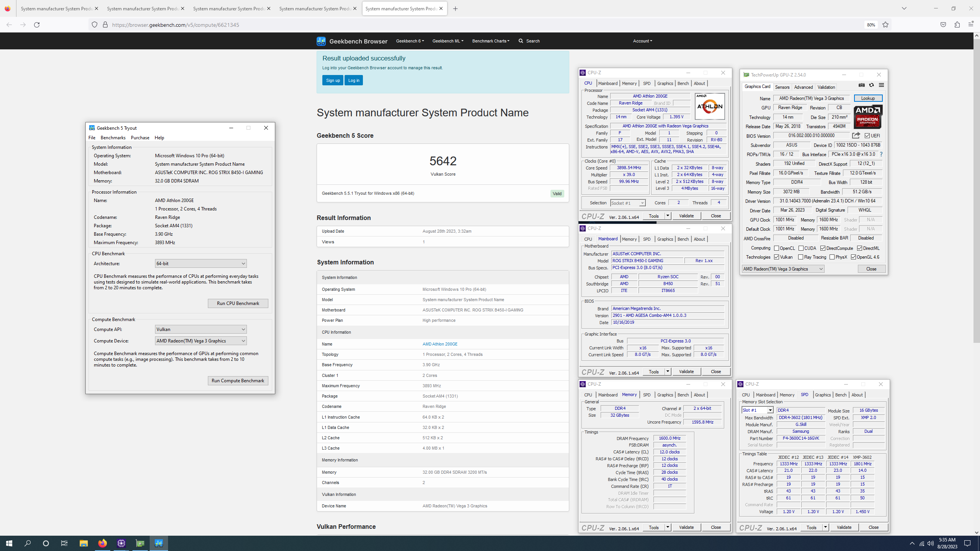
Task: Open the Bench tab in top CPU-Z window
Action: coord(683,83)
